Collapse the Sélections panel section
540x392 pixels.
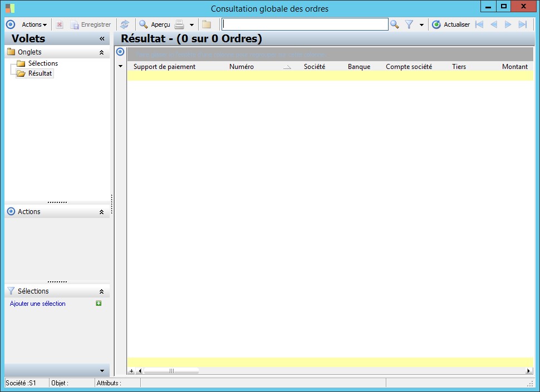coord(101,291)
